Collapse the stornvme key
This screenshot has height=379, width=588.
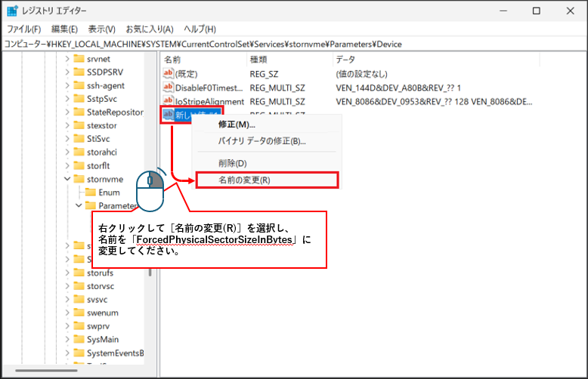click(67, 179)
